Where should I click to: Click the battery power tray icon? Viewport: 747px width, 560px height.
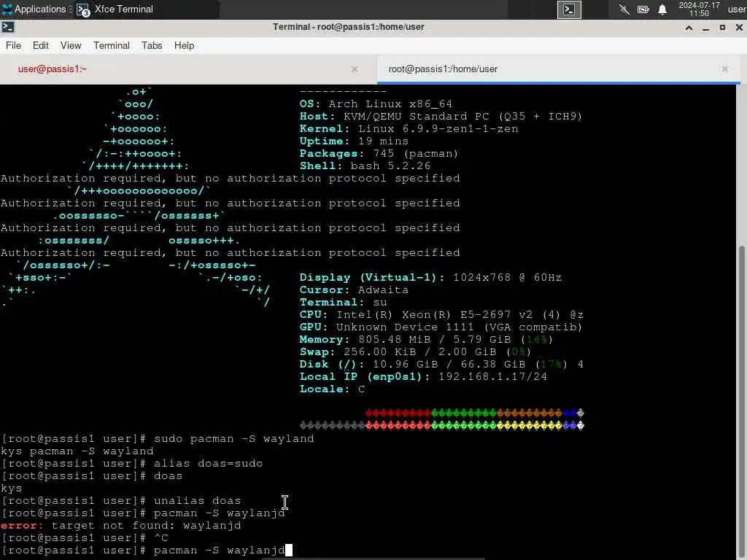tap(643, 9)
